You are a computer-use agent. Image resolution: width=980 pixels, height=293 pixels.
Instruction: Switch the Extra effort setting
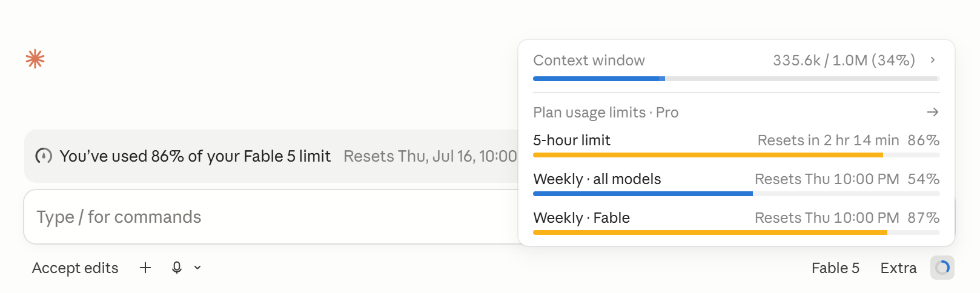point(898,268)
